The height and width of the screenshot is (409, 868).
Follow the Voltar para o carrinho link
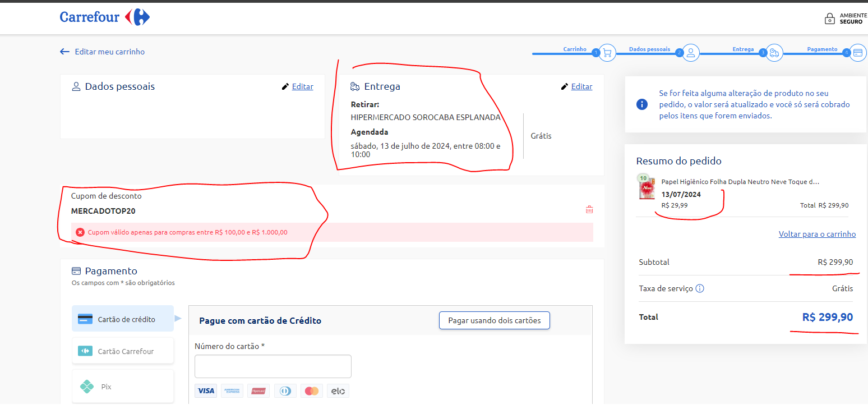(817, 234)
